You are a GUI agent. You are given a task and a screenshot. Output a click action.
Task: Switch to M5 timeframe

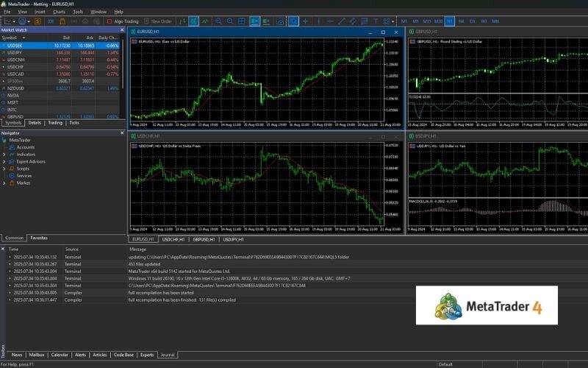(x=415, y=21)
